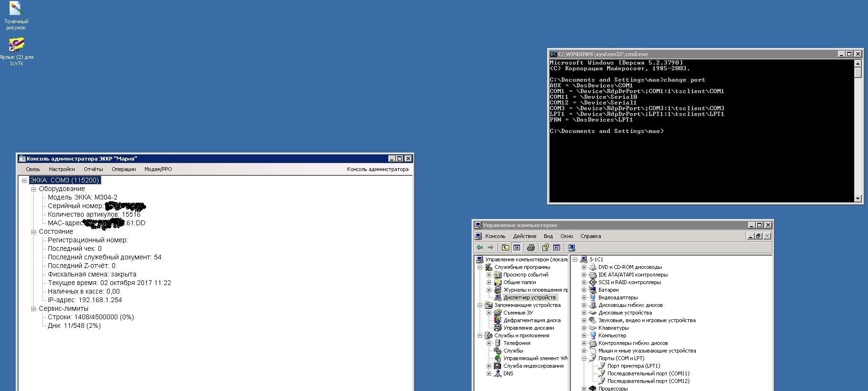Click the Scan for hardware changes icon
Screen dimensions: 868x391
pos(571,248)
